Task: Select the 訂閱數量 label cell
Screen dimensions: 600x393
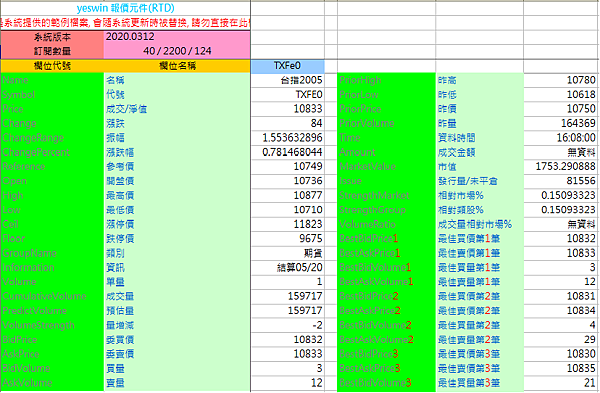Action: coord(52,51)
